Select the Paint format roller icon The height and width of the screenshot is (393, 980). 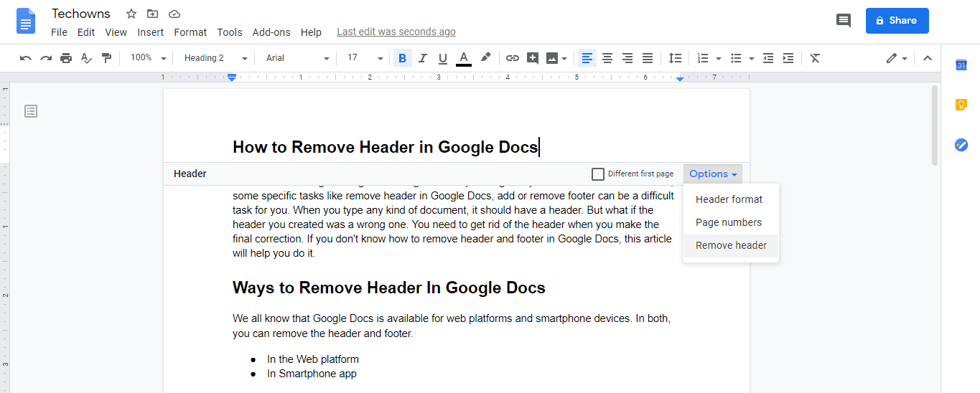click(106, 58)
